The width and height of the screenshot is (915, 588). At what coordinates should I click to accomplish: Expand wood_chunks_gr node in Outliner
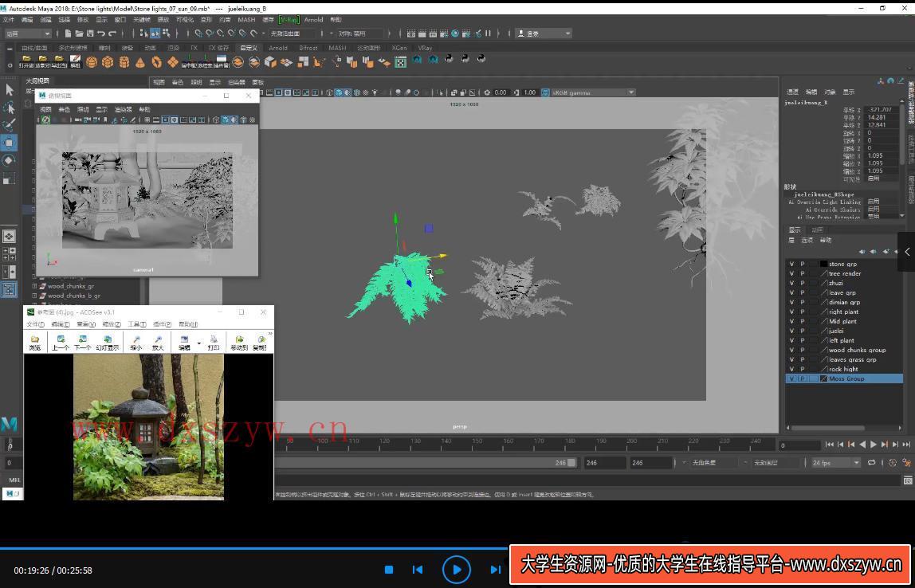tap(34, 286)
